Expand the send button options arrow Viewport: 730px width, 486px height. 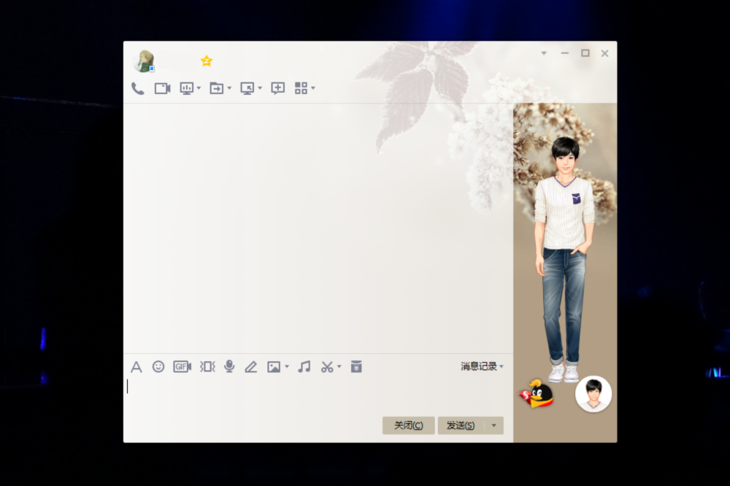point(493,426)
